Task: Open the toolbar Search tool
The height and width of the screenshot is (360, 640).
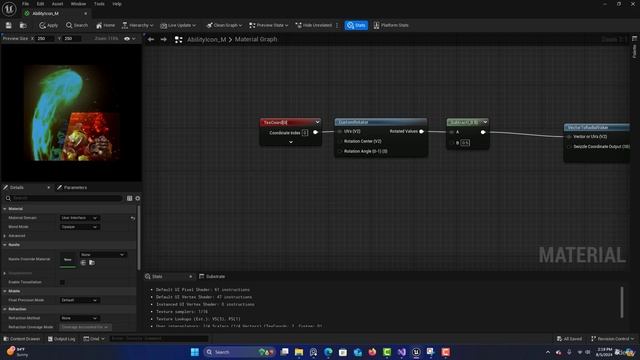Action: 77,25
